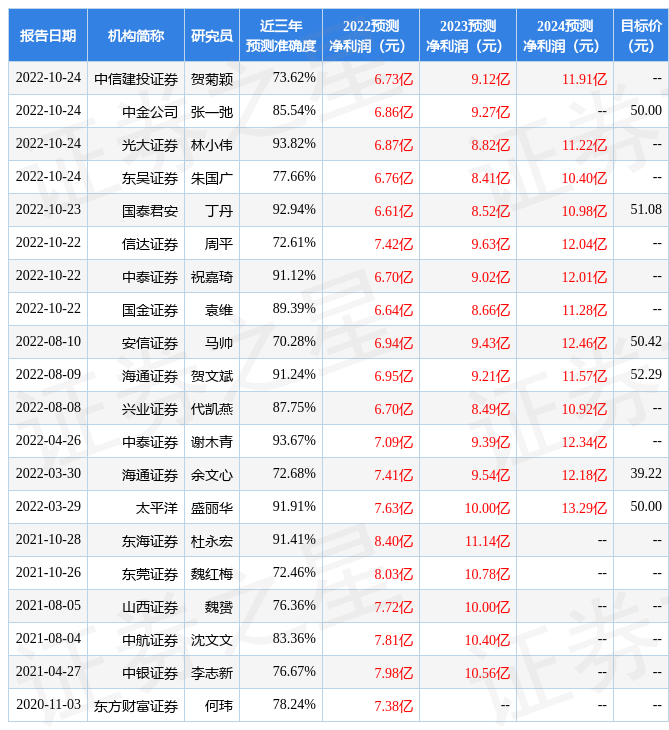Click target price 39.22
The width and height of the screenshot is (669, 730).
coord(646,473)
